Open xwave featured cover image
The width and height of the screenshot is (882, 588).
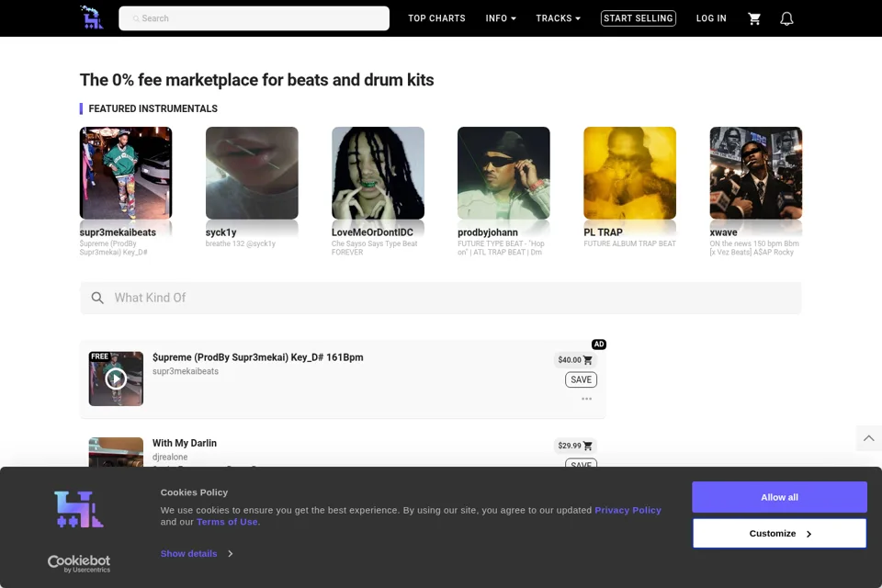[756, 173]
